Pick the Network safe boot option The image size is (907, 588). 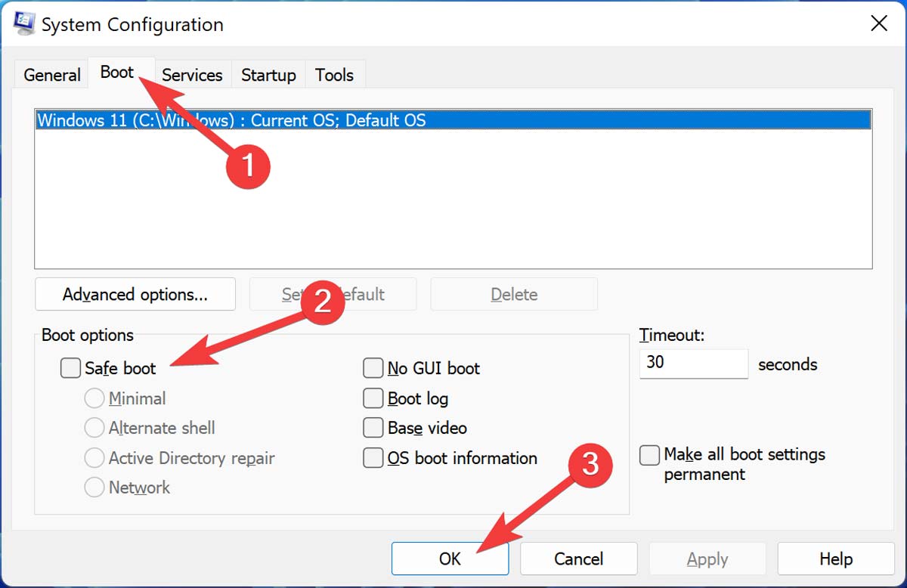(94, 487)
